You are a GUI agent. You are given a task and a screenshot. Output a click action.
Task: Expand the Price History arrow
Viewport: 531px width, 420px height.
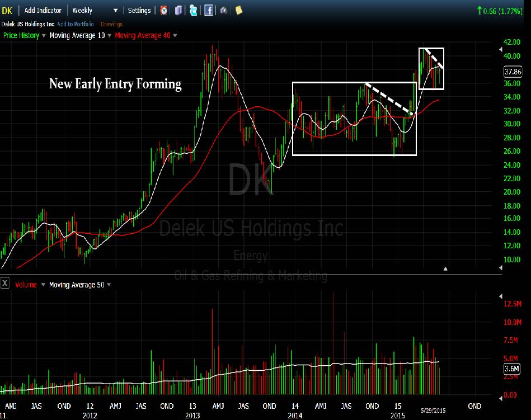tap(44, 36)
